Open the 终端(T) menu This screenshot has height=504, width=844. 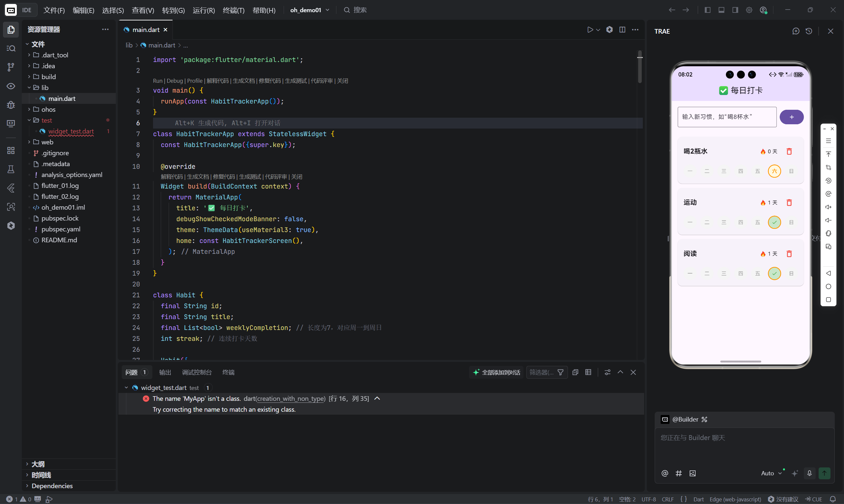(x=234, y=10)
